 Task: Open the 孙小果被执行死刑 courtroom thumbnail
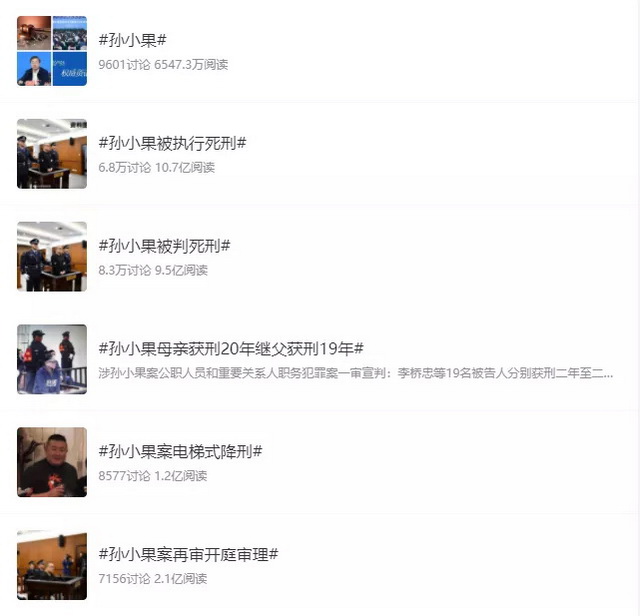pyautogui.click(x=52, y=154)
